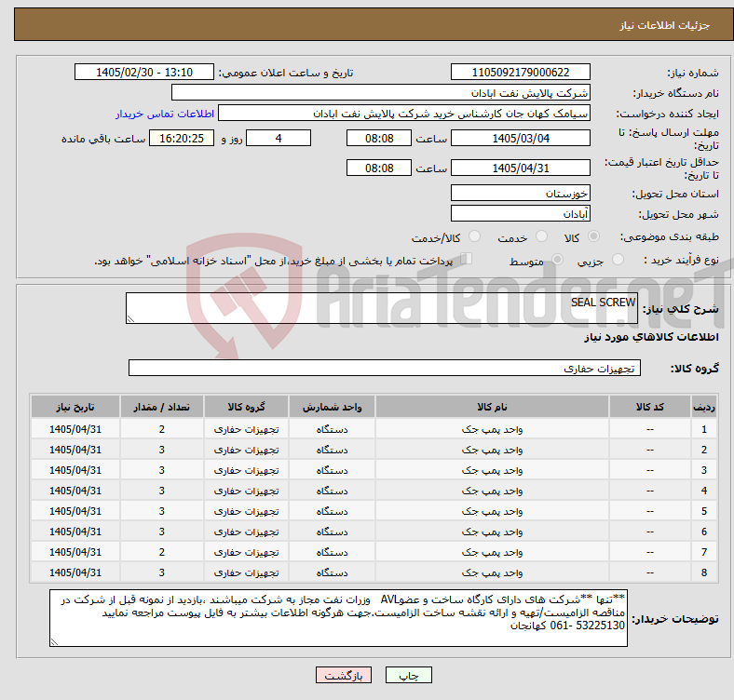Click row 1 quantity value 2
The image size is (734, 700).
click(161, 429)
